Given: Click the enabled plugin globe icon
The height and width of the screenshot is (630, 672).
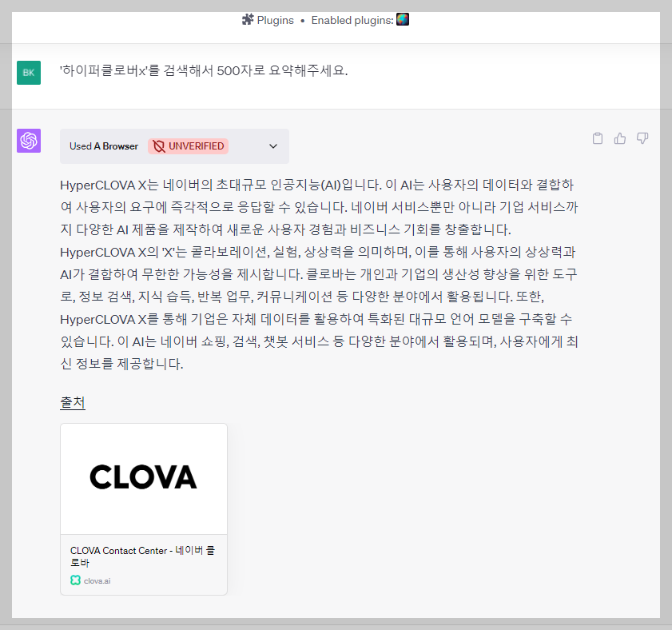Looking at the screenshot, I should [403, 19].
